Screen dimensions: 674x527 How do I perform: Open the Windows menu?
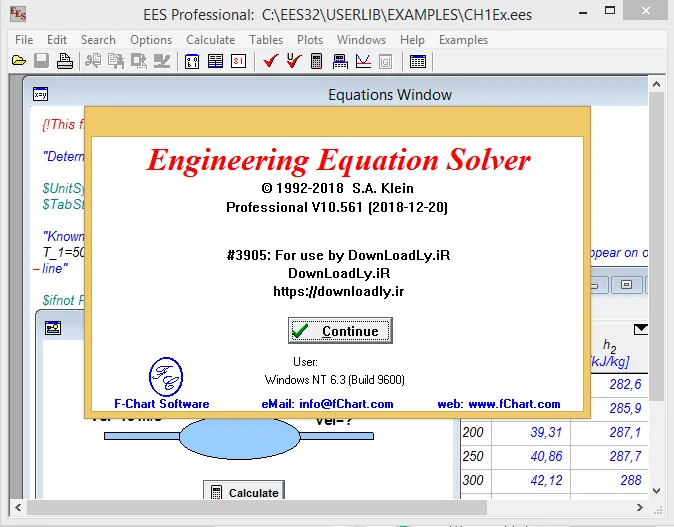click(x=362, y=40)
